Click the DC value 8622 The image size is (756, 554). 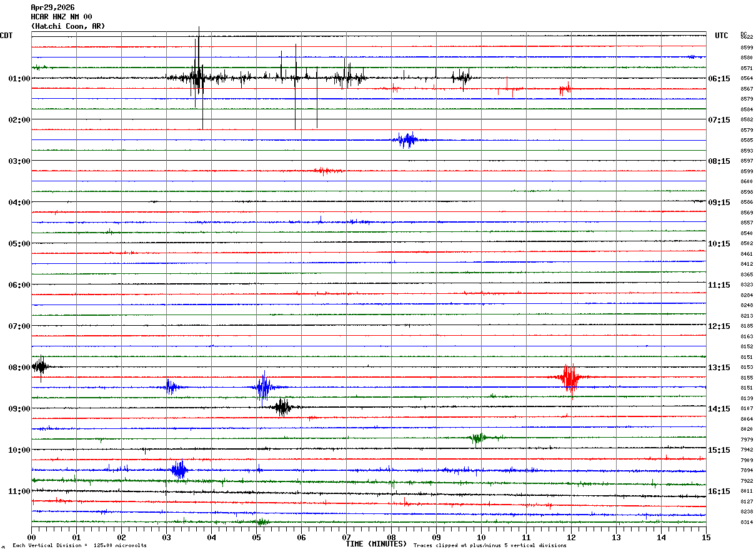coord(747,38)
